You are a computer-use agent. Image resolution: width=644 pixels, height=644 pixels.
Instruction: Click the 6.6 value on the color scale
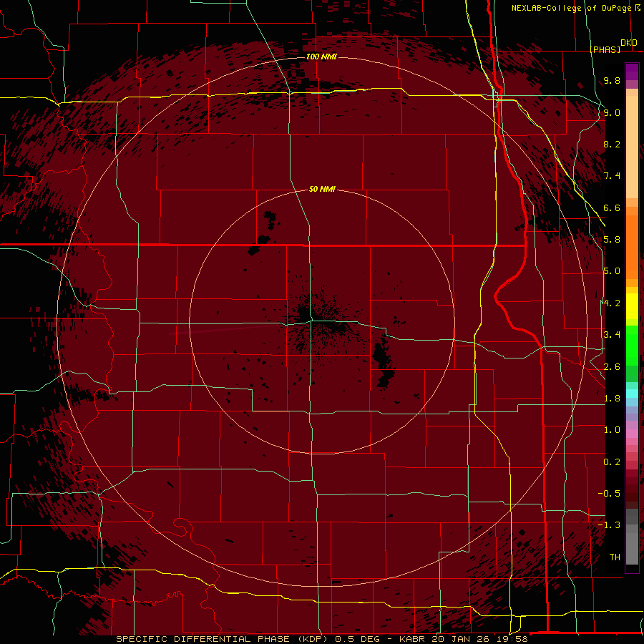coord(612,208)
